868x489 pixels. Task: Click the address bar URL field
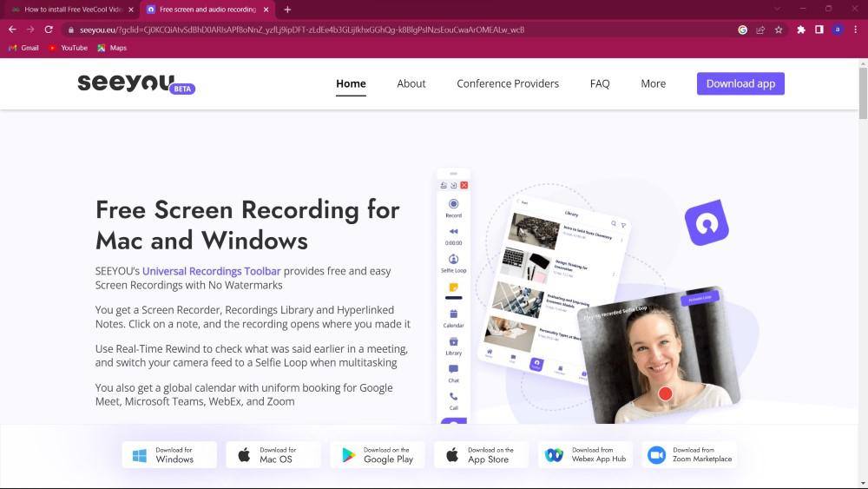pos(302,30)
